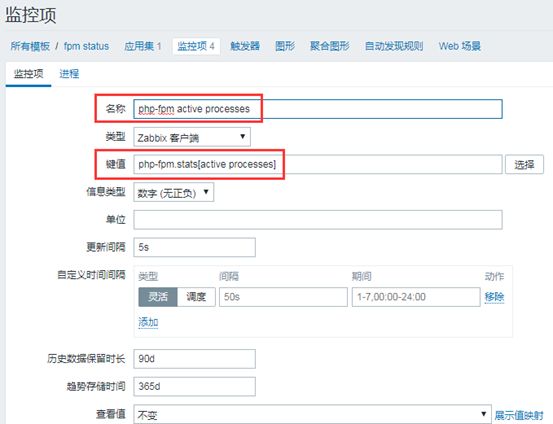Open the 触发器 tab
The height and width of the screenshot is (424, 553).
[x=245, y=46]
